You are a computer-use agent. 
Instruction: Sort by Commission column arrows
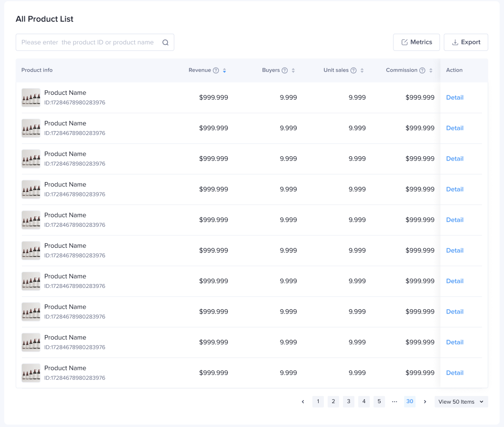[x=431, y=71]
